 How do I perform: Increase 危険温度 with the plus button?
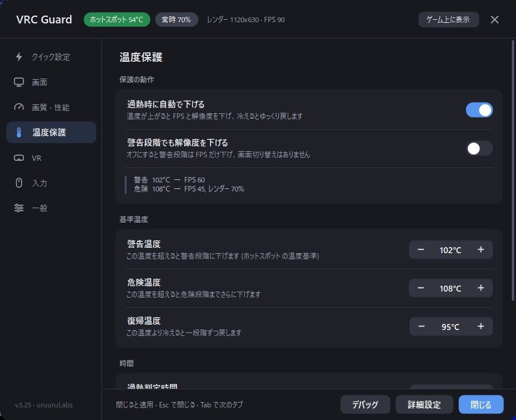(x=481, y=289)
